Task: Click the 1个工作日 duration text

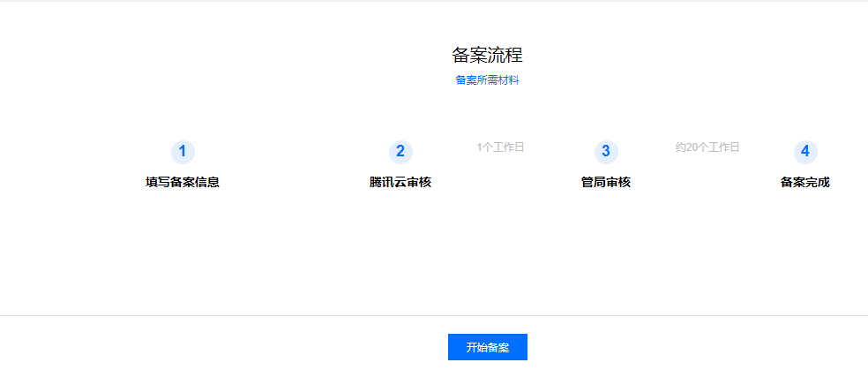Action: coord(500,147)
